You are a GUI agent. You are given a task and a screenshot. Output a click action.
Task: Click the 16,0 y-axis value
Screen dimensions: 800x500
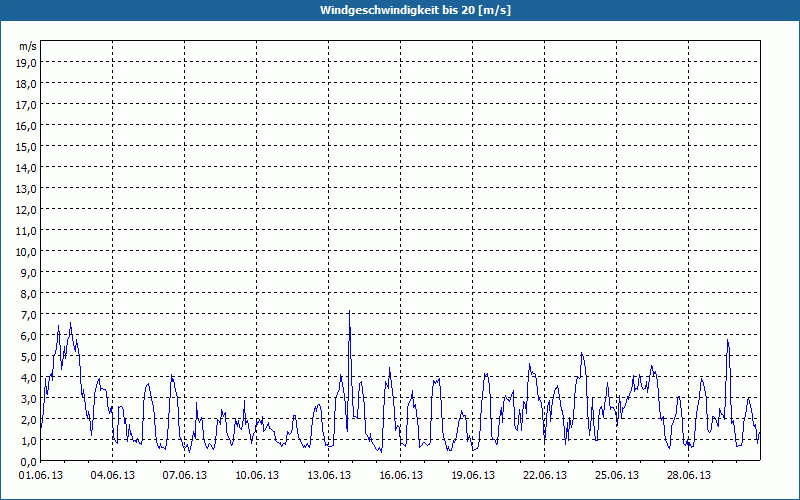[27, 126]
